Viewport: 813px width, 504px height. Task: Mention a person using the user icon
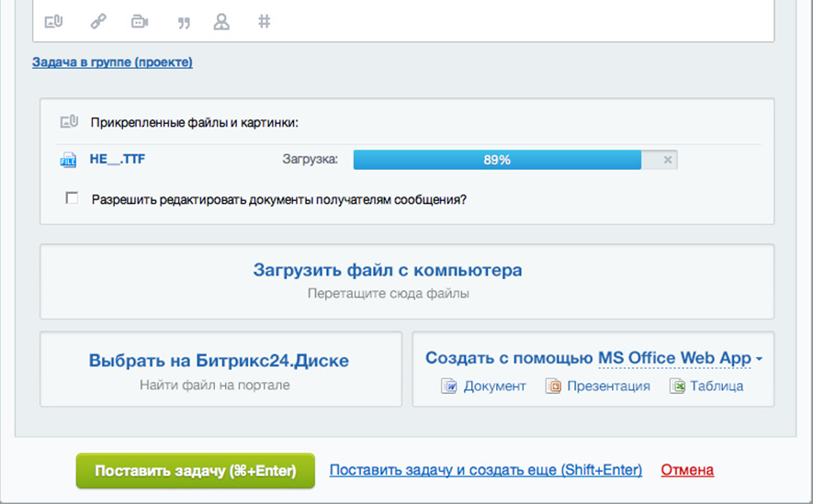point(221,21)
